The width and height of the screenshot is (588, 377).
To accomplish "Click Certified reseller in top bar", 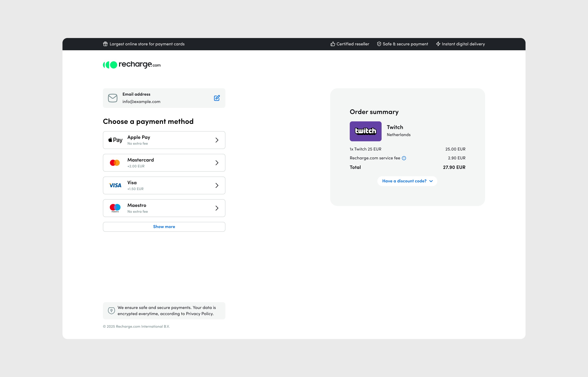I will coord(350,44).
